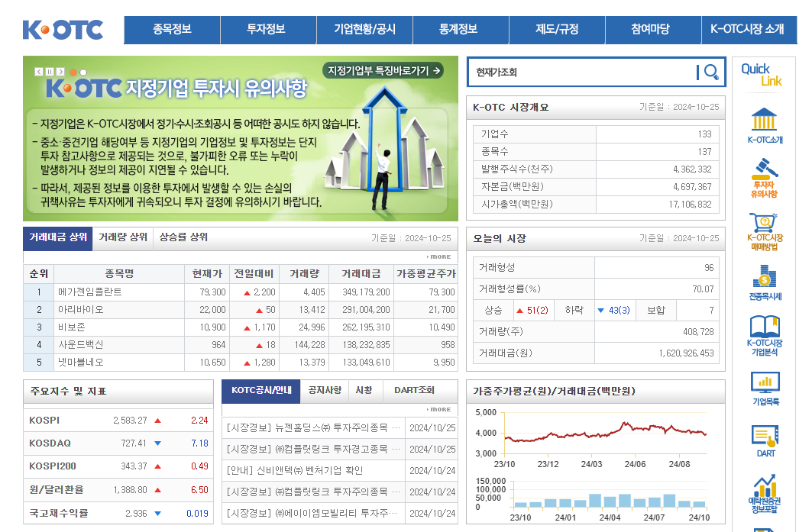Pause the banner slideshow

(x=50, y=72)
